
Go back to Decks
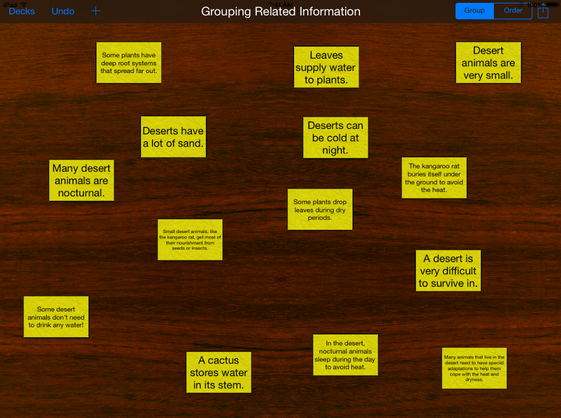click(x=21, y=11)
